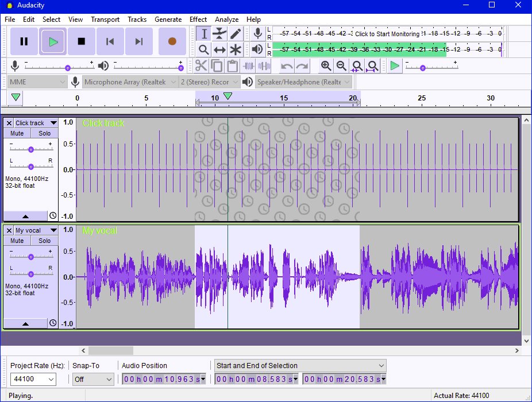Screen dimensions: 532x402
Task: Silence the selected audio
Action: coord(264,66)
